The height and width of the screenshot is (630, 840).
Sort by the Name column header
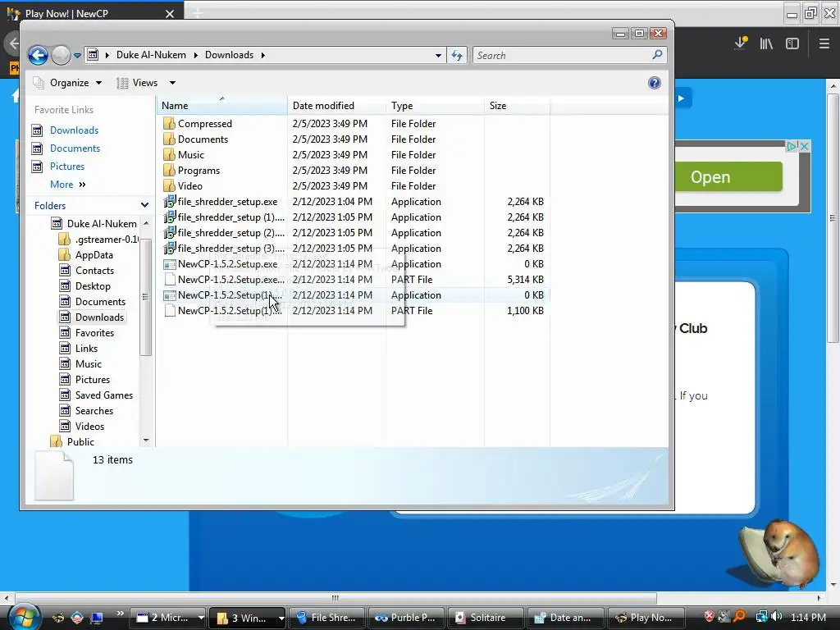pos(221,106)
